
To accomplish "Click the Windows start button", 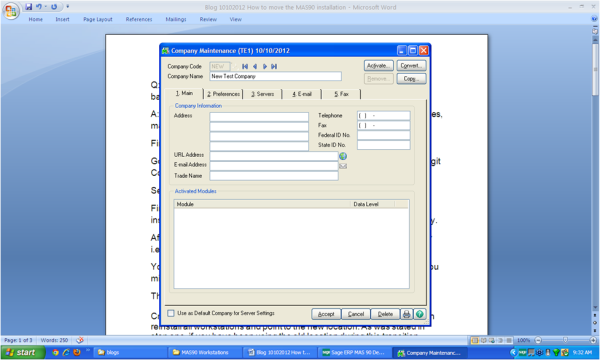I will click(x=23, y=352).
